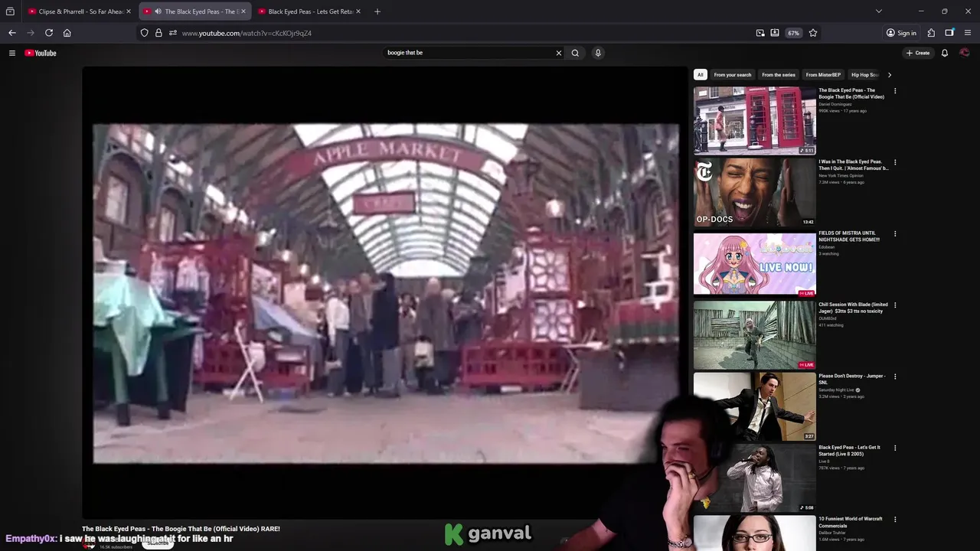Mute the playing Black Eyed Peas tab
The height and width of the screenshot is (551, 980).
[158, 11]
